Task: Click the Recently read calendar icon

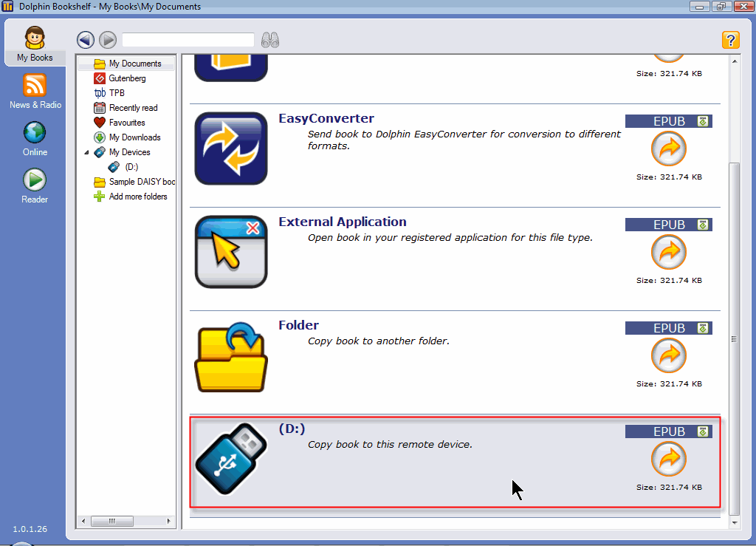Action: (x=100, y=108)
